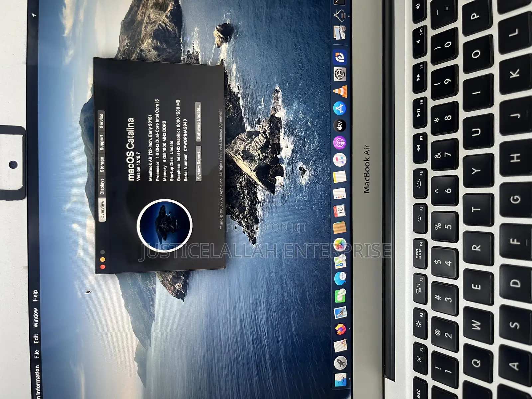
Task: Open the Window menu
Action: click(36, 318)
